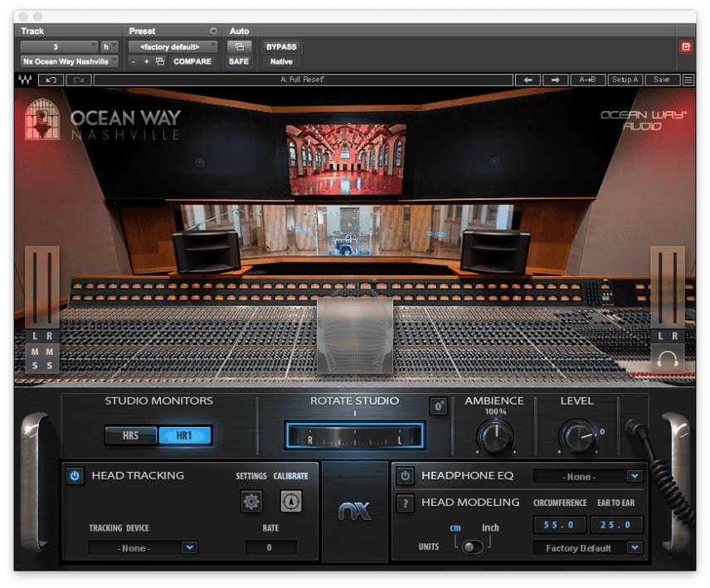Viewport: 710px width, 588px height.
Task: Undo the last change
Action: (51, 80)
